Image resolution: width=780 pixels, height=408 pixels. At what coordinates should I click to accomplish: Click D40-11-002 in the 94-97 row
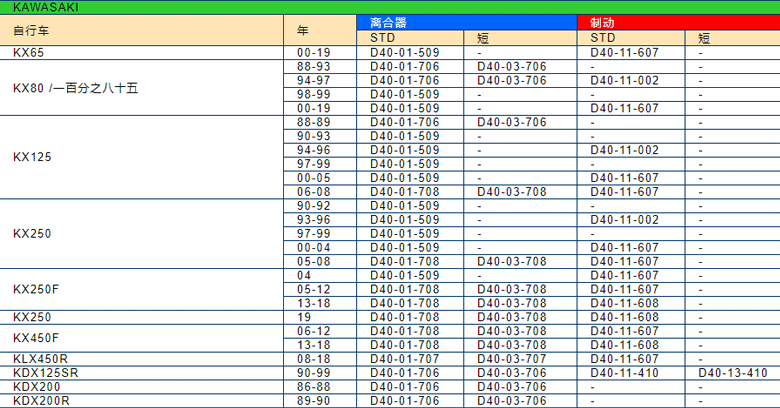click(x=624, y=80)
